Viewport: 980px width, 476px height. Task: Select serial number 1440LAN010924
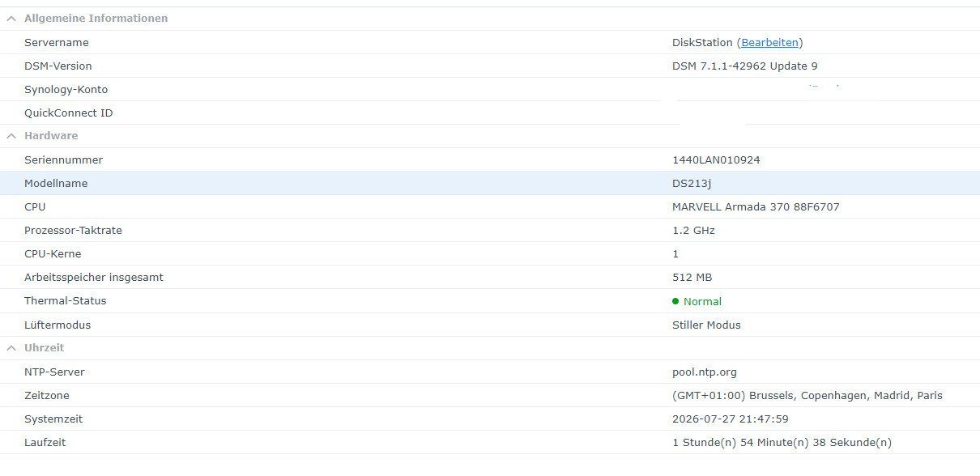point(716,160)
